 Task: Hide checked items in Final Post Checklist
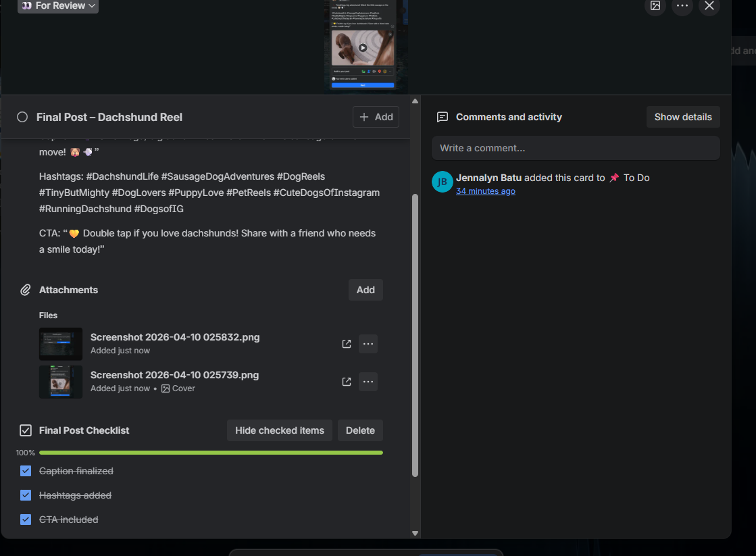click(280, 430)
